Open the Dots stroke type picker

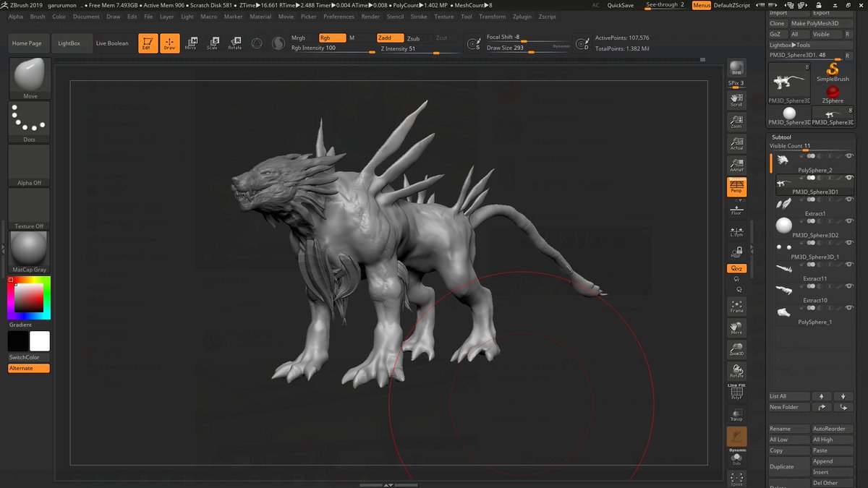pyautogui.click(x=30, y=121)
